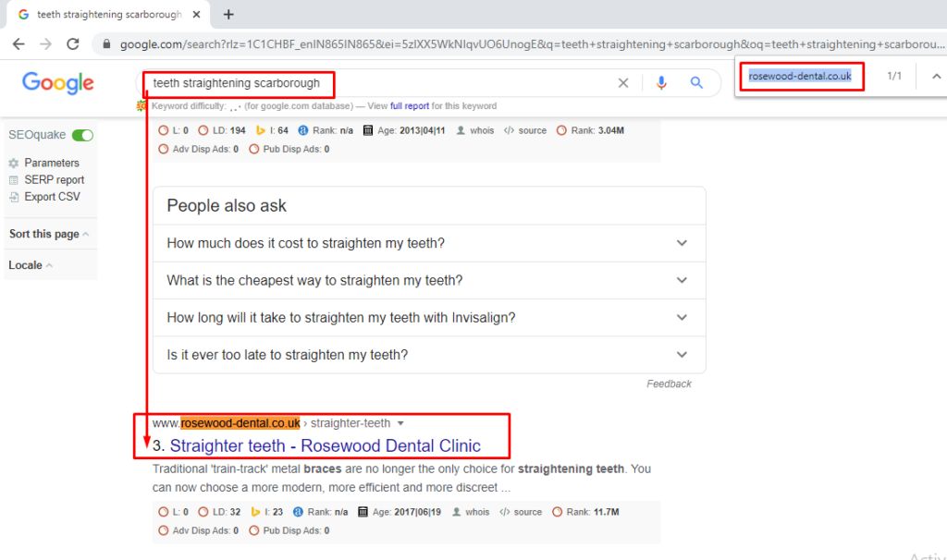Expand the Locale section in sidebar

tap(30, 265)
